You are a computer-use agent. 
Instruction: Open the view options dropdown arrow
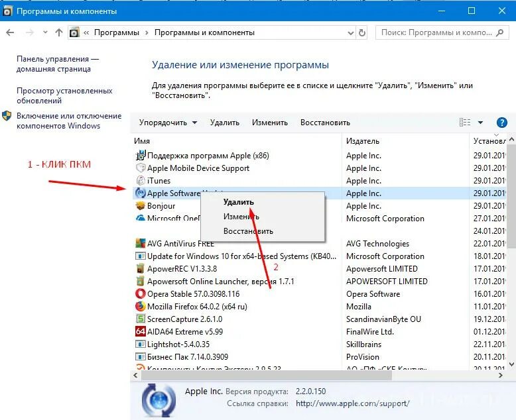click(x=480, y=123)
